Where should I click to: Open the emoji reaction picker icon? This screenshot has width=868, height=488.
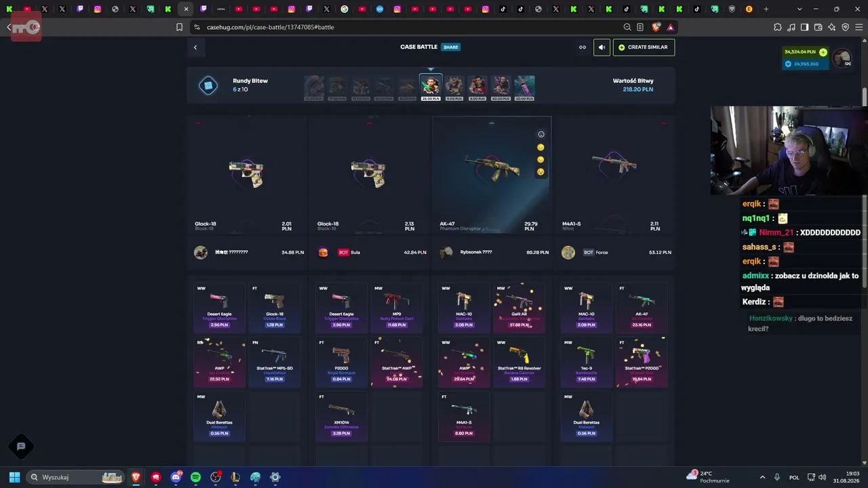(540, 134)
